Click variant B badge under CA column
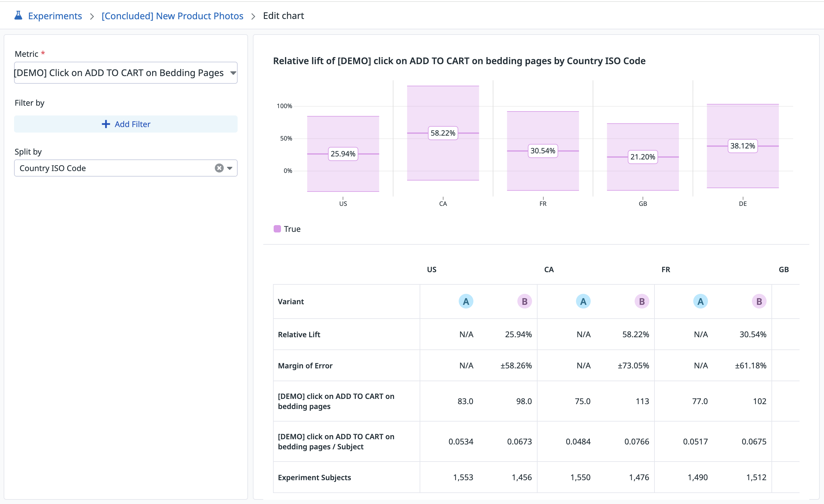This screenshot has width=824, height=504. pyautogui.click(x=641, y=301)
